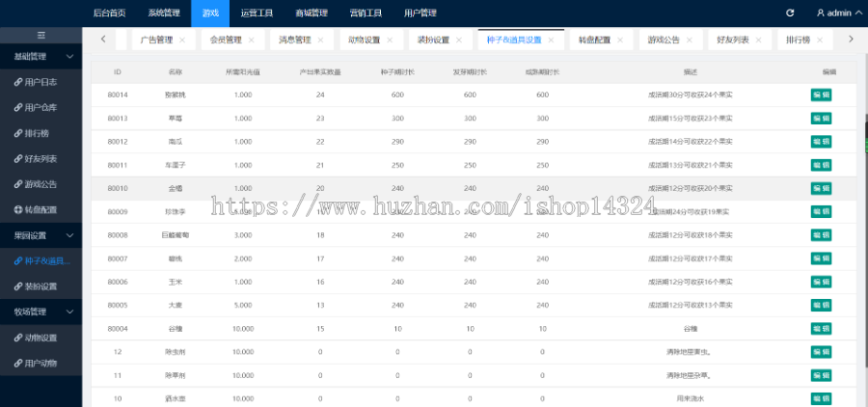Click the ID cell 80008

118,235
